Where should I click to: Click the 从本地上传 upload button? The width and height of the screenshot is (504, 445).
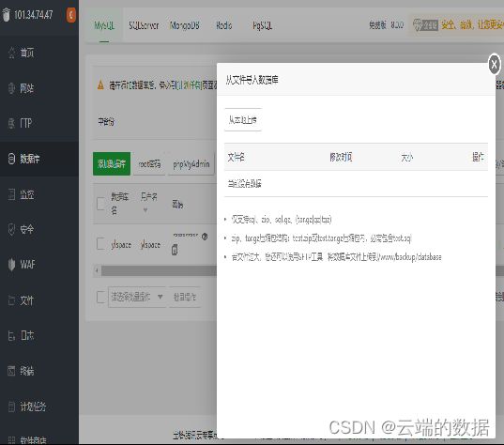243,120
